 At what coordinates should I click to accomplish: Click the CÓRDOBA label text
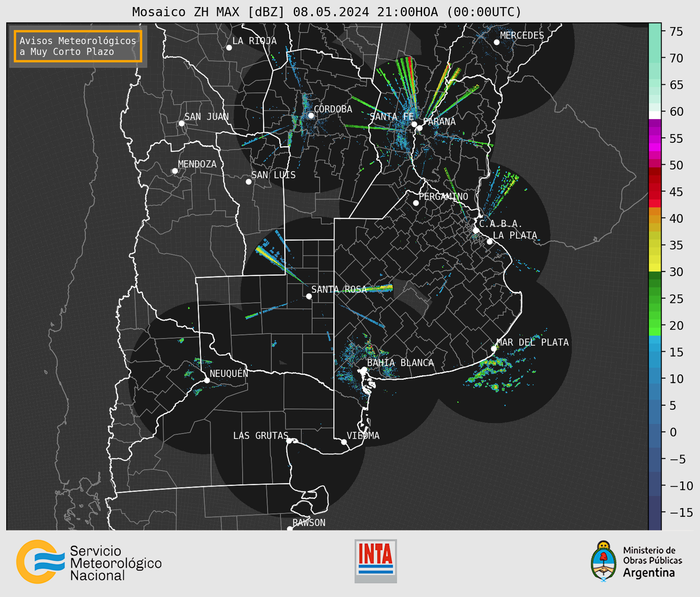(x=333, y=109)
